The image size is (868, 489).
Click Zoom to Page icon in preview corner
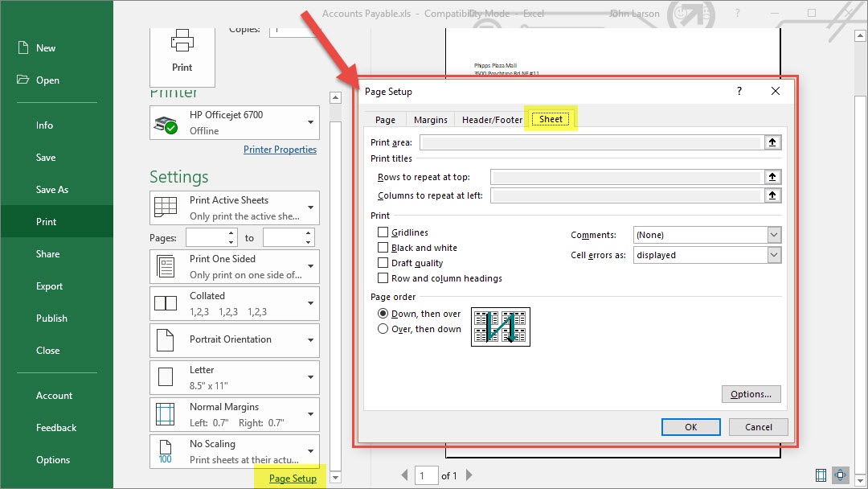click(841, 475)
